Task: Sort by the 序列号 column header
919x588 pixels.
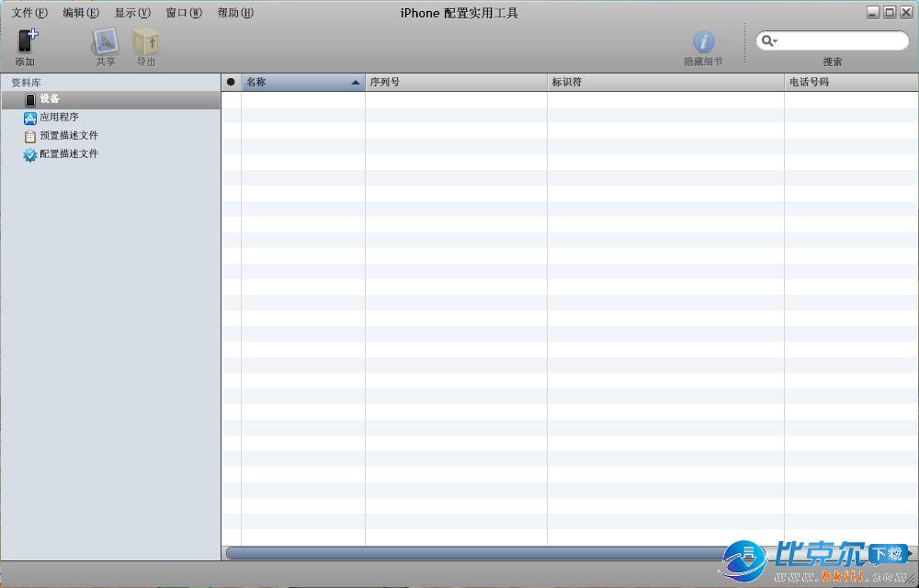Action: click(x=456, y=83)
